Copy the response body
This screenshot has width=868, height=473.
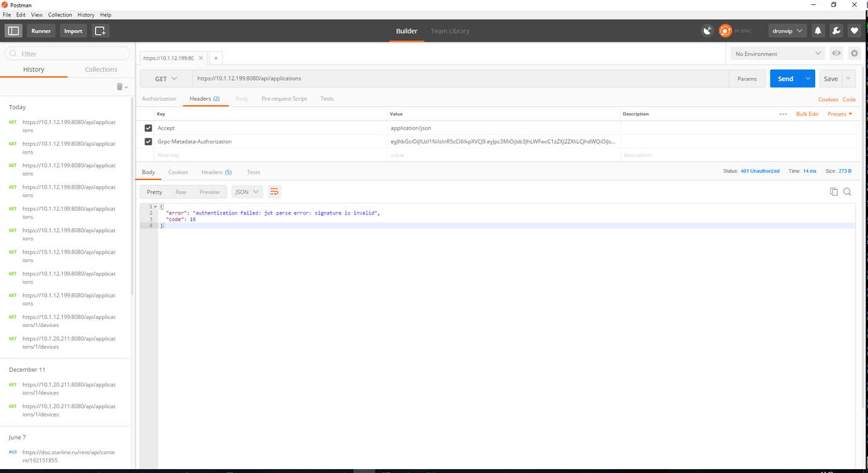833,191
